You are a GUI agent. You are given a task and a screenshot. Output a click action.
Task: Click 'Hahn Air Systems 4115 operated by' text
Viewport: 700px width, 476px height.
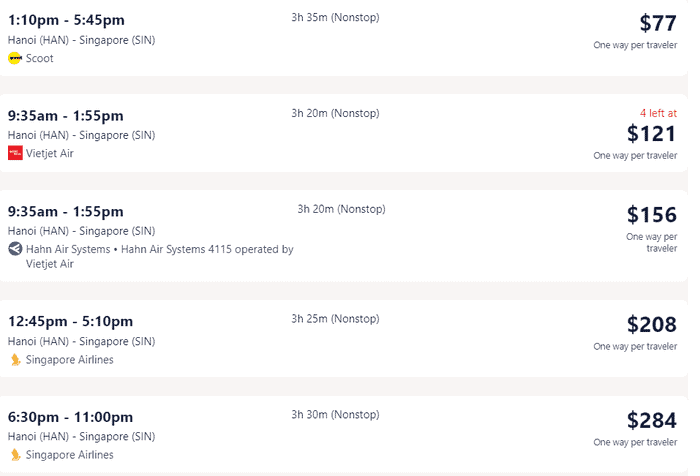point(207,249)
